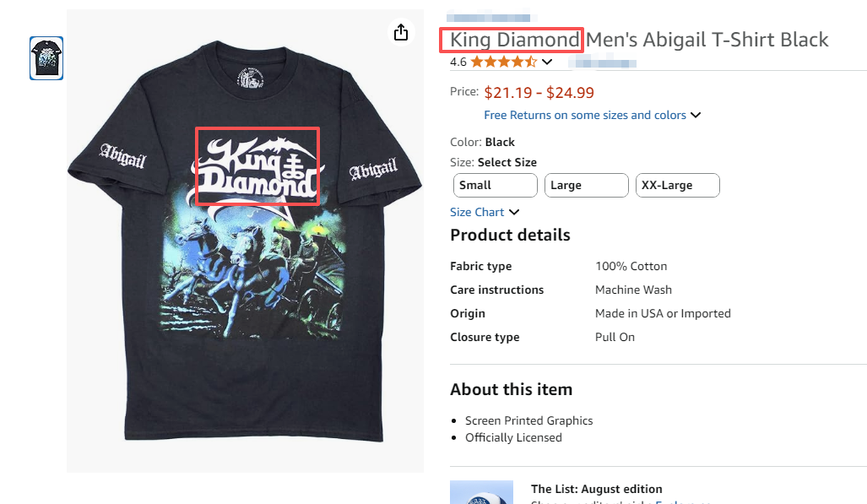Click the star rating icons
Viewport: 867px width, 504px height.
coord(503,62)
